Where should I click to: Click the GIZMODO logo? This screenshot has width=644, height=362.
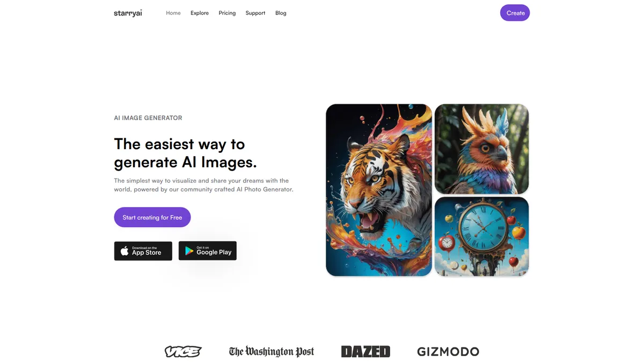point(448,352)
